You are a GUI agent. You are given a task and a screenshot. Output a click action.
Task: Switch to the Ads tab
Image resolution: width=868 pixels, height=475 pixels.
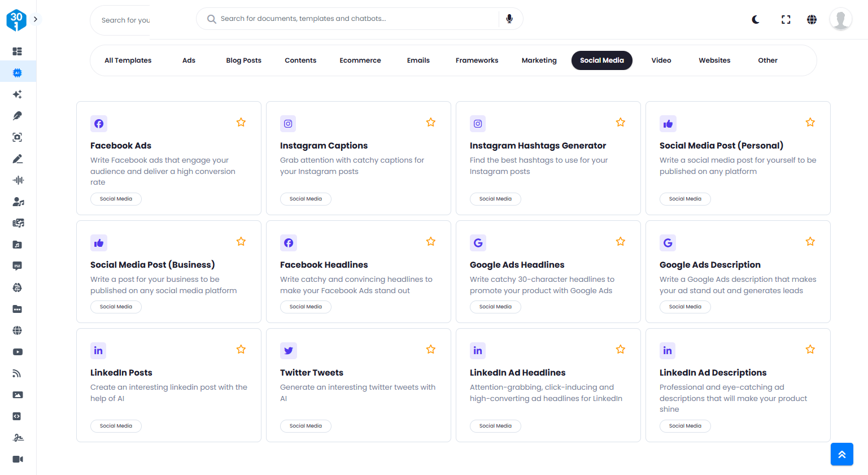click(189, 60)
